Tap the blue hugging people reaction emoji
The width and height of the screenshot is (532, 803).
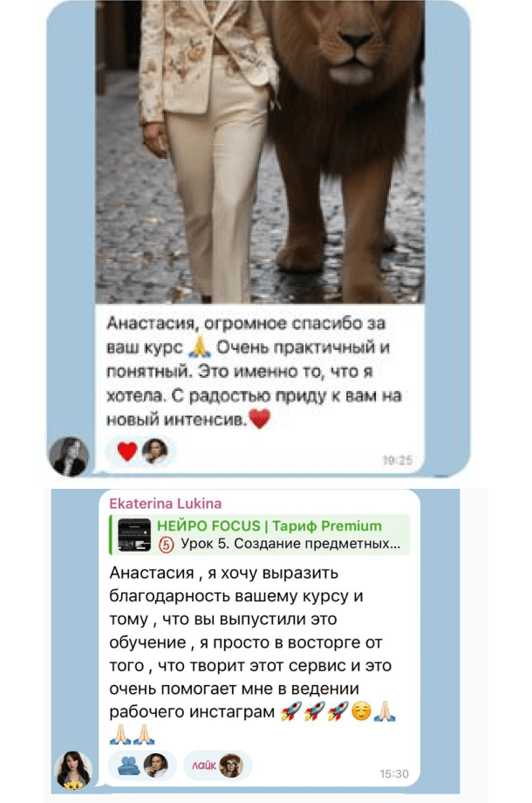click(129, 765)
